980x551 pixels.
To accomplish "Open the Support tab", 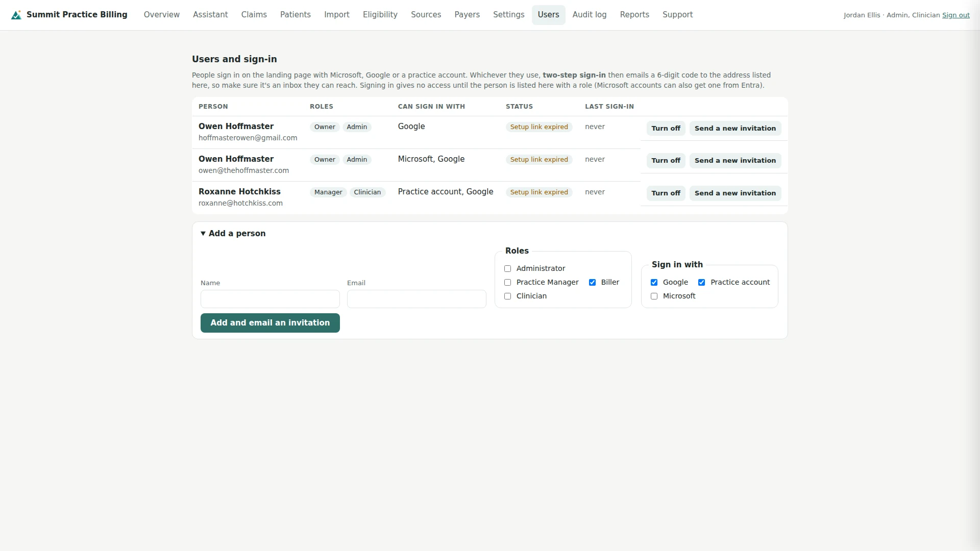I will [x=678, y=15].
